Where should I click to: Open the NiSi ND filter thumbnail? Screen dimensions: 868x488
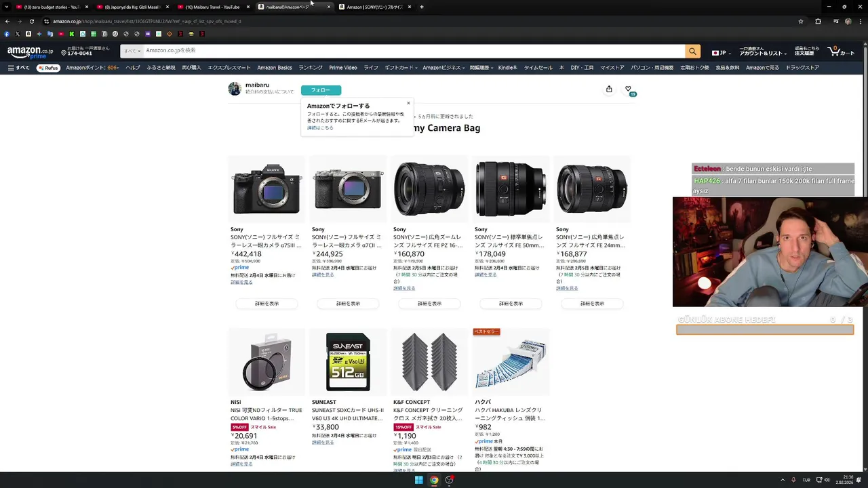(267, 362)
